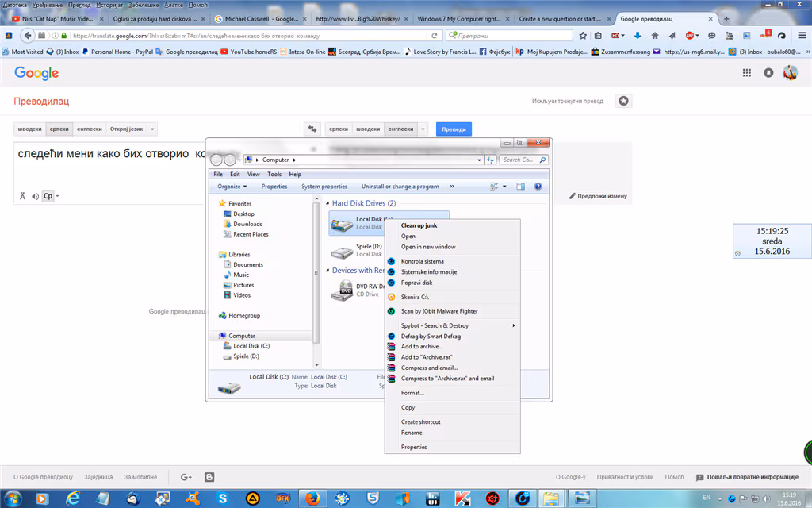
Task: Listen to source text speaker icon
Action: click(x=35, y=197)
